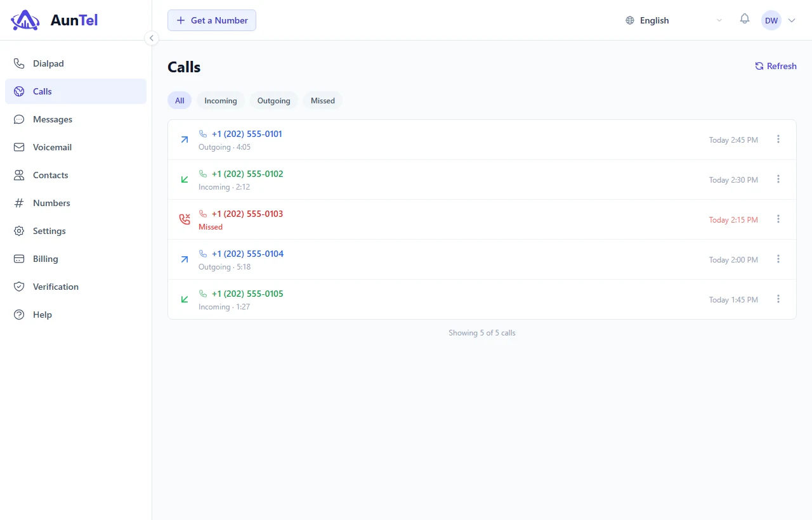The height and width of the screenshot is (520, 812).
Task: Click 'Incoming · 1:27' call detail
Action: [x=224, y=307]
